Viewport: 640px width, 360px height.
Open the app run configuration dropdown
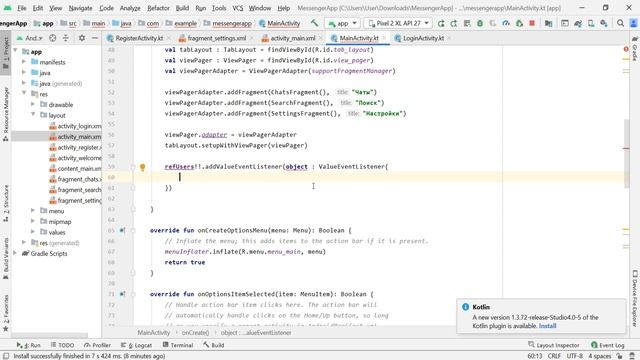coord(342,23)
